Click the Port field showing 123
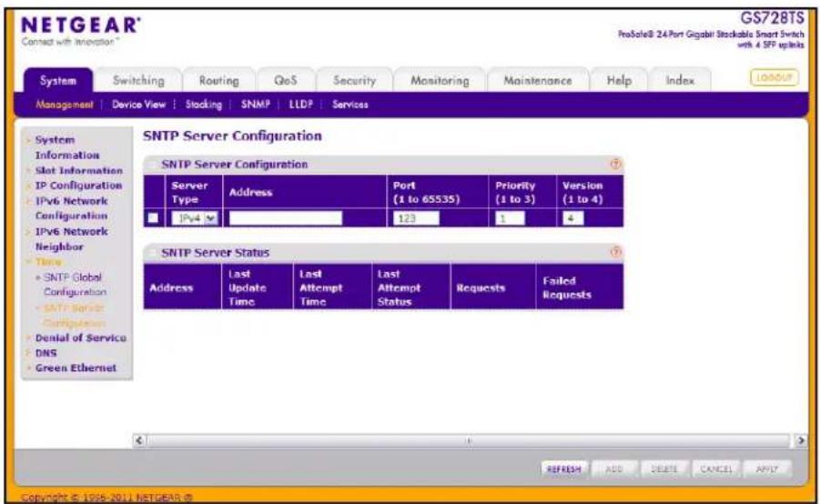This screenshot has width=820, height=504. tap(416, 218)
